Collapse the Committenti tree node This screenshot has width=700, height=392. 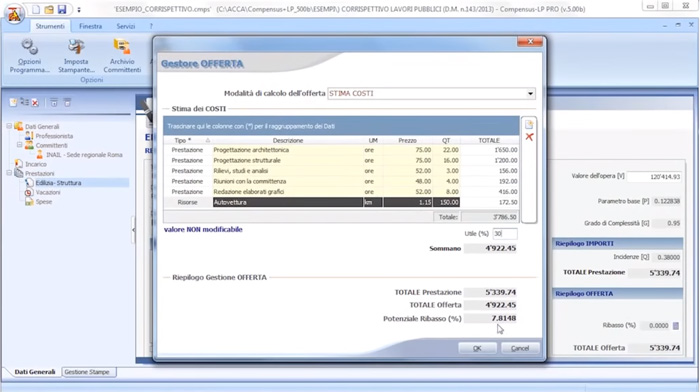pyautogui.click(x=19, y=145)
